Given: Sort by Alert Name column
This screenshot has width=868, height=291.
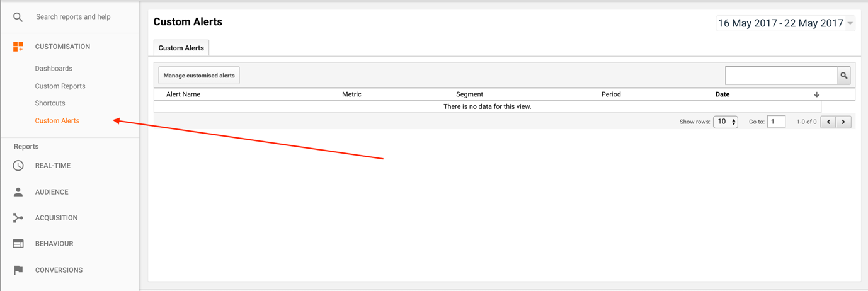Looking at the screenshot, I should pyautogui.click(x=183, y=94).
